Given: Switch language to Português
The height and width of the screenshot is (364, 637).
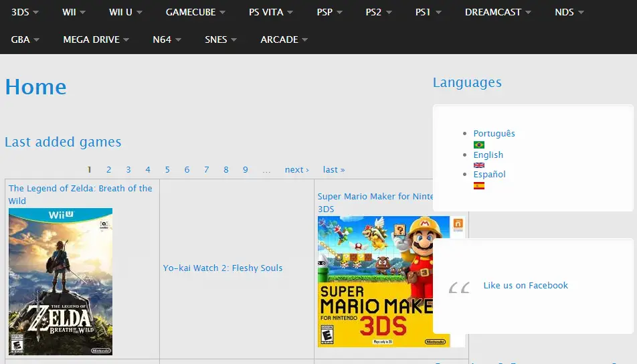Looking at the screenshot, I should point(494,133).
